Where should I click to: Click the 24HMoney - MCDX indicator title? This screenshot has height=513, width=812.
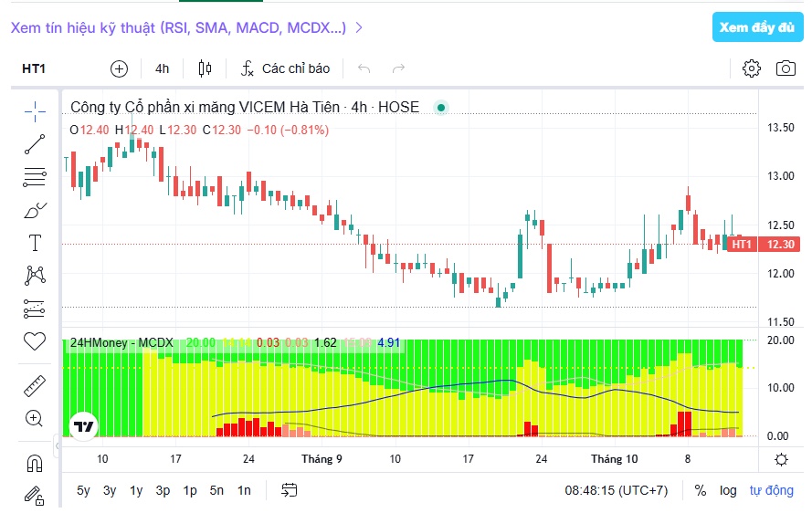121,342
